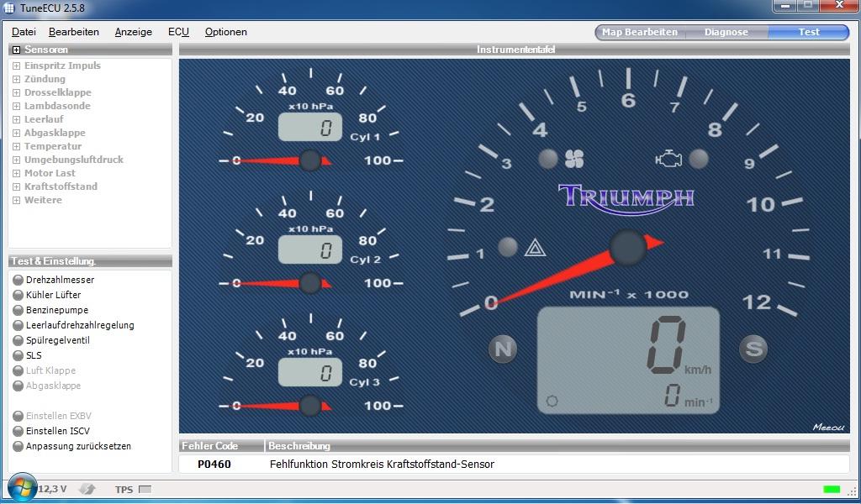Expand the Zündung tree node

[17, 80]
